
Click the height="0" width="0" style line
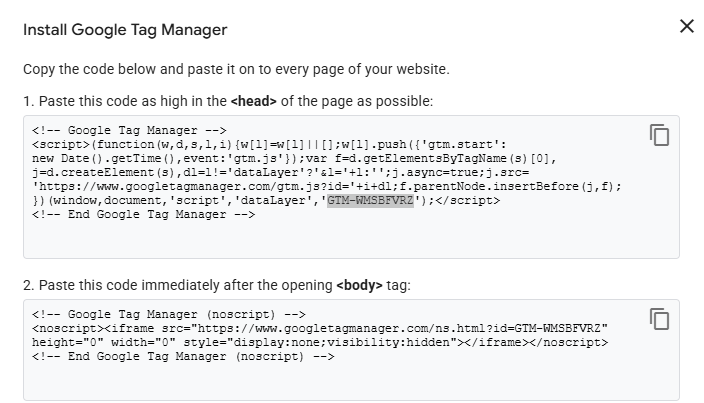320,342
